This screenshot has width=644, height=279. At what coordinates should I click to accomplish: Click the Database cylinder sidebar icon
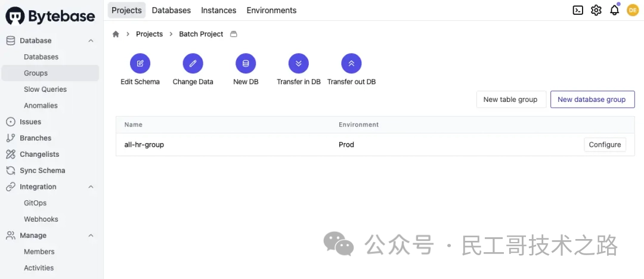point(11,41)
